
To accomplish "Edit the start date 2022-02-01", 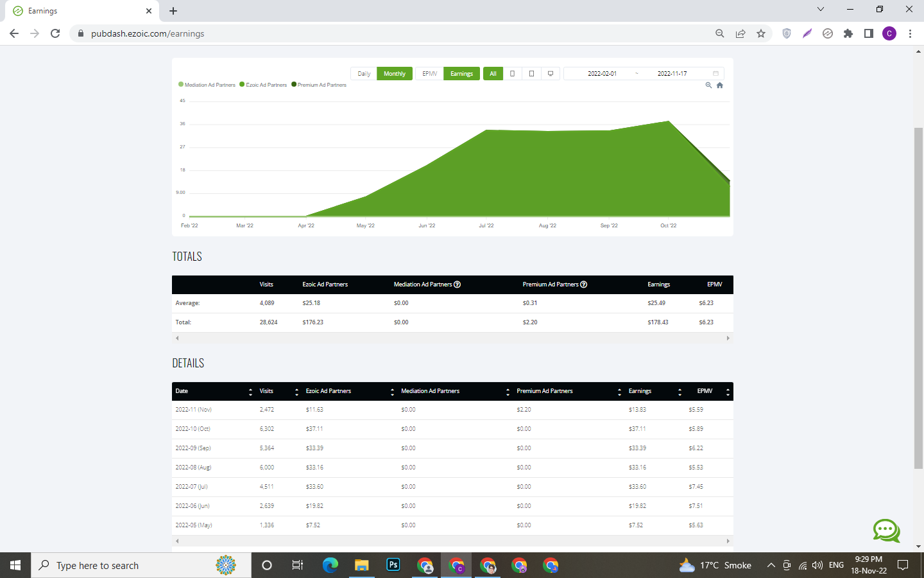I will pos(602,74).
